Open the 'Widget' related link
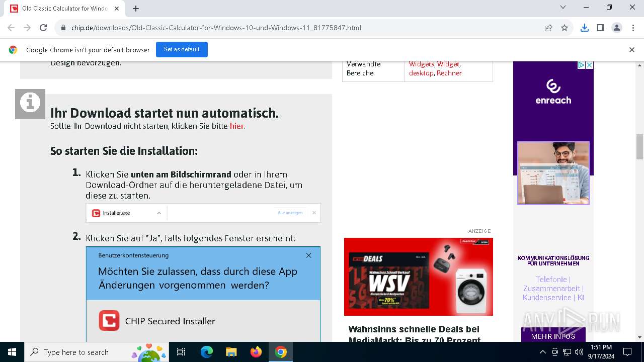Viewport: 644px width, 362px height. pyautogui.click(x=448, y=64)
